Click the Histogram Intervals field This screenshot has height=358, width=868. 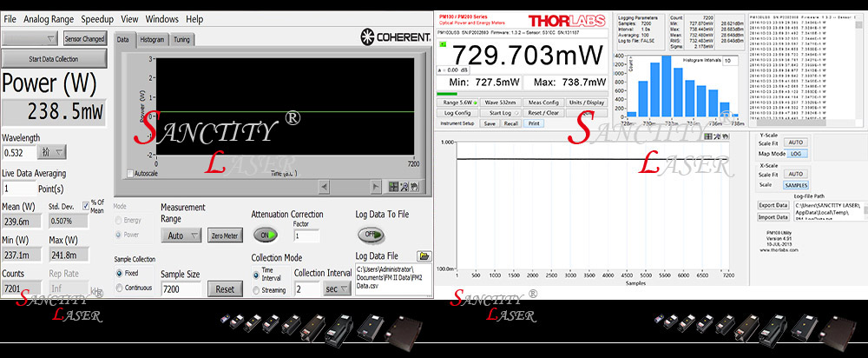730,60
